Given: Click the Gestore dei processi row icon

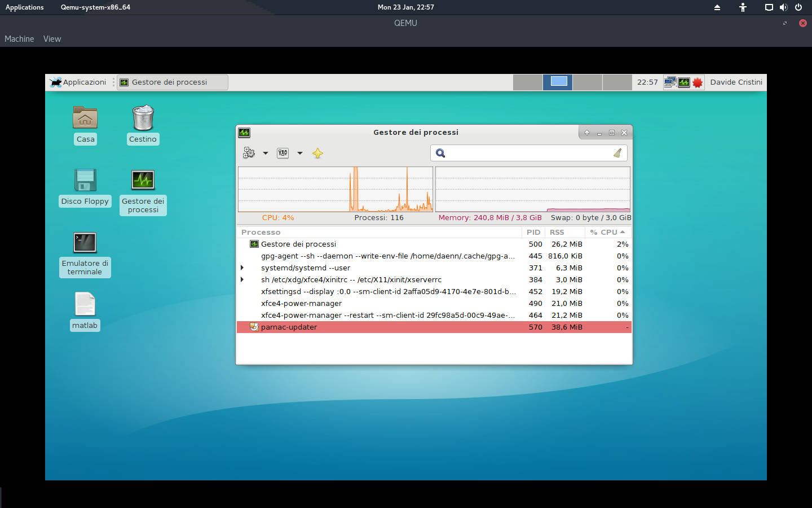Looking at the screenshot, I should coord(254,244).
